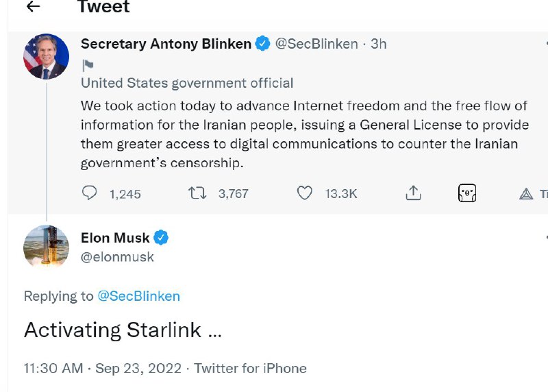This screenshot has height=392, width=548.
Task: Click the government official flag icon
Action: (x=88, y=66)
